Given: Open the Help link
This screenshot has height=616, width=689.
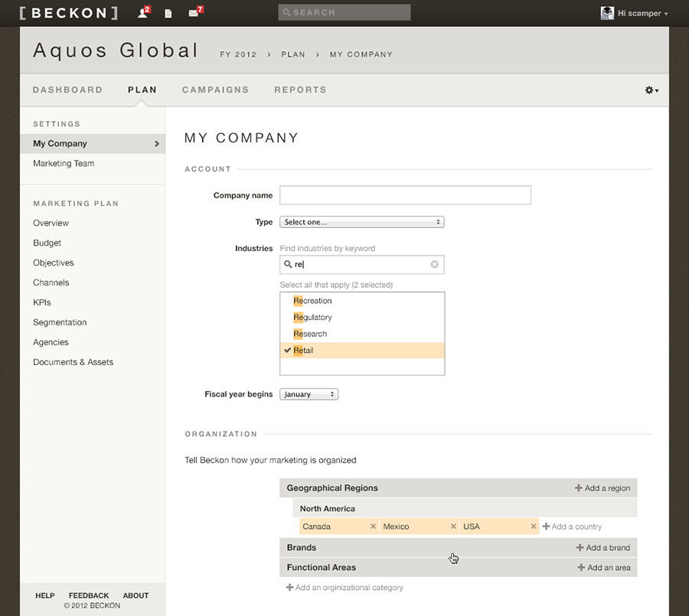Looking at the screenshot, I should (x=45, y=595).
